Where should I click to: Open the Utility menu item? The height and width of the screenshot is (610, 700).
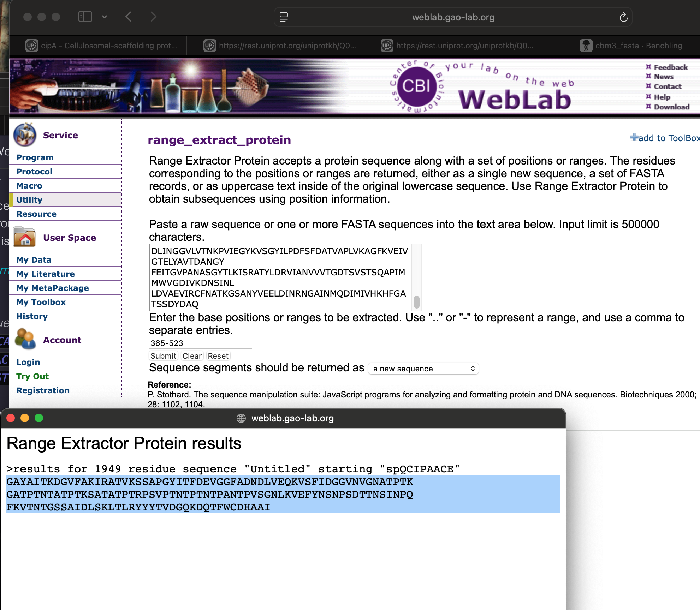(29, 200)
